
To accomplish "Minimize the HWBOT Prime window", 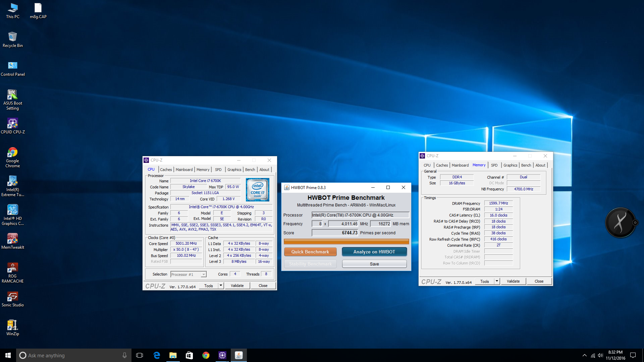I will (x=373, y=187).
